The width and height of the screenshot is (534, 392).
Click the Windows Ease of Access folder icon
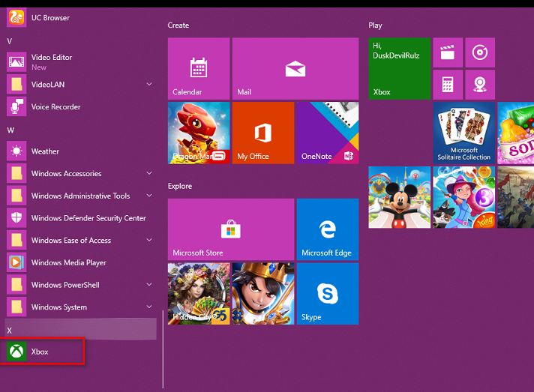[16, 240]
